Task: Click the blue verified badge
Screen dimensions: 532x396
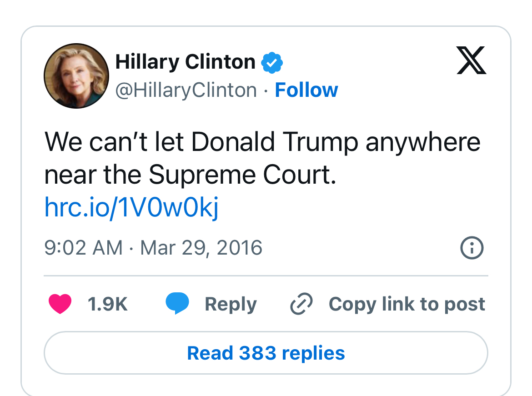Action: pos(272,63)
